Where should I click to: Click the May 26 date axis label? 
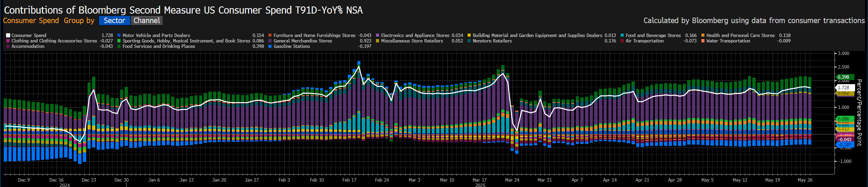(805, 180)
